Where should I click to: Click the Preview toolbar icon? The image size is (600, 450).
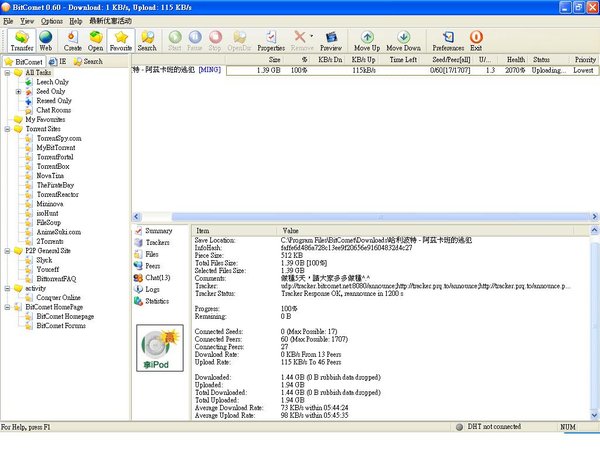point(331,41)
